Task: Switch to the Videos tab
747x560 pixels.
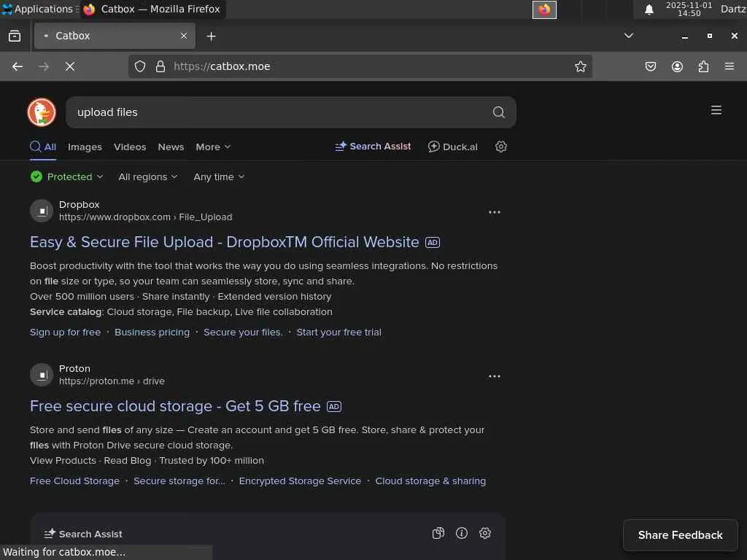Action: coord(130,147)
